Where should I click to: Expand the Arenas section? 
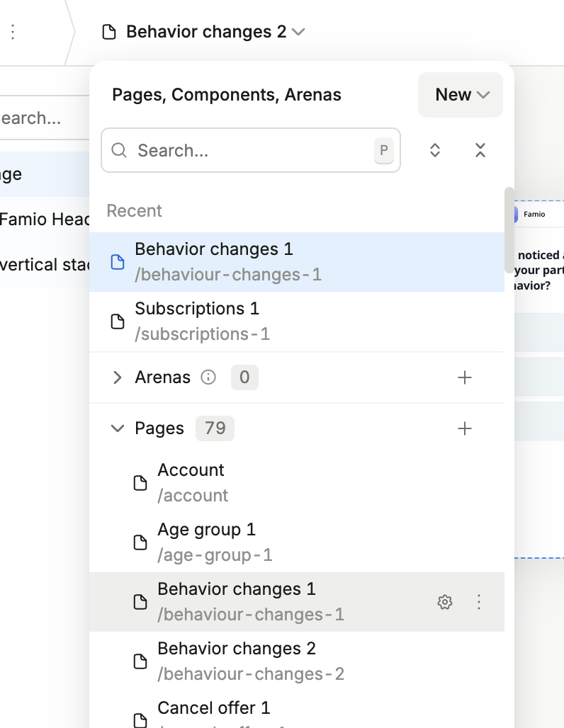tap(118, 377)
